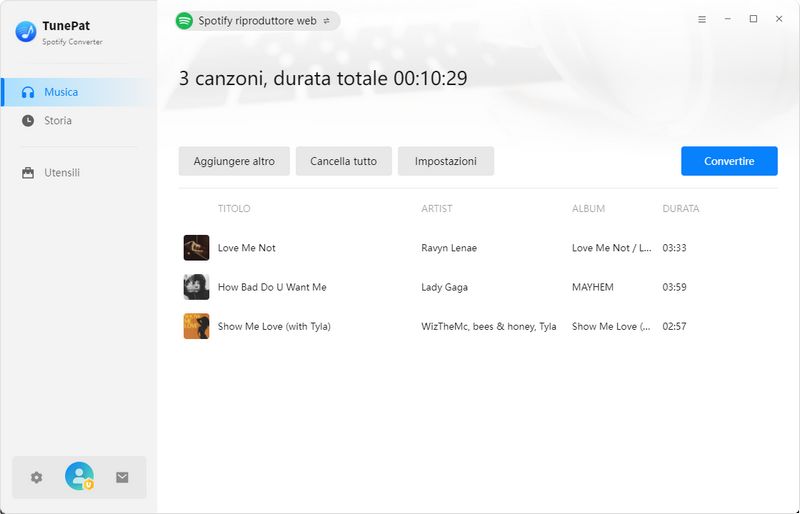Select the song title Love Me Not
The width and height of the screenshot is (800, 514).
click(x=246, y=248)
